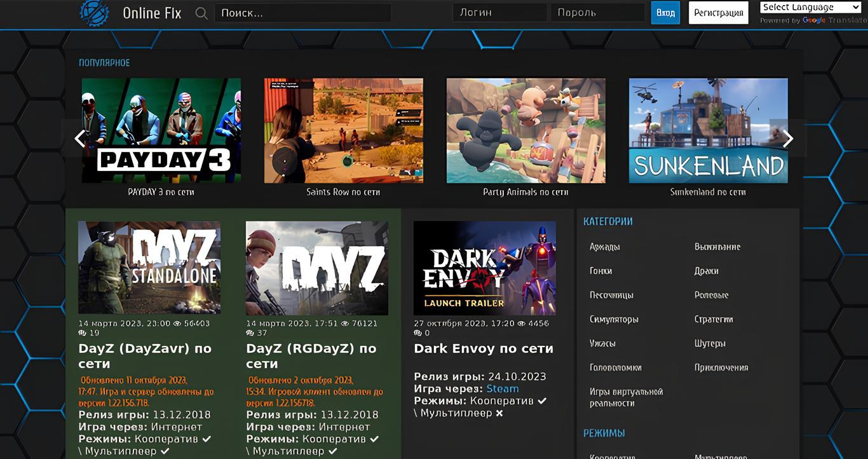Image resolution: width=868 pixels, height=459 pixels.
Task: Select the 'Игры виртуальной реальности' category
Action: click(x=627, y=397)
